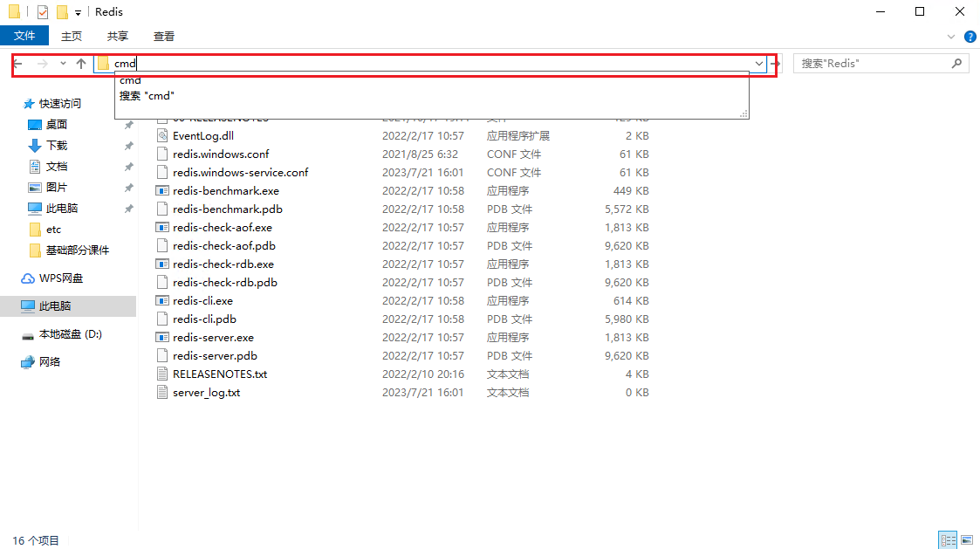Click the search magnifier icon
Viewport: 980px width, 549px height.
pos(957,63)
